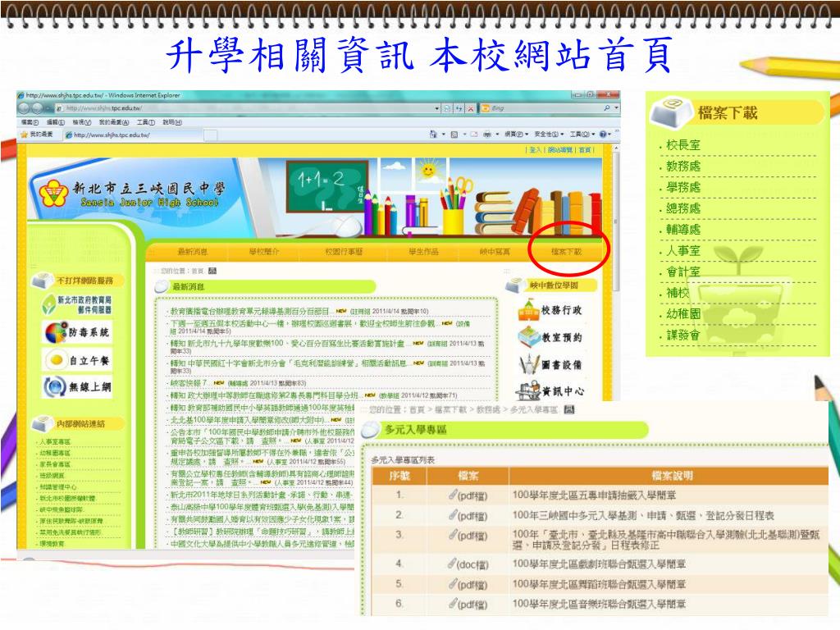Open 新北市政府教育局郵件伺服器 icon link

[76, 304]
